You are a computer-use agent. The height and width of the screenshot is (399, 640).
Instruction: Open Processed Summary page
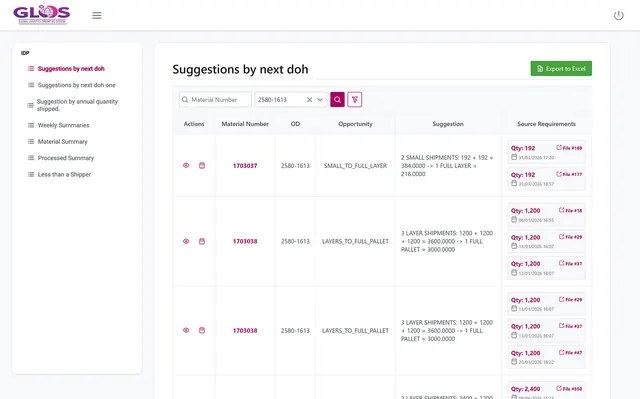click(66, 158)
